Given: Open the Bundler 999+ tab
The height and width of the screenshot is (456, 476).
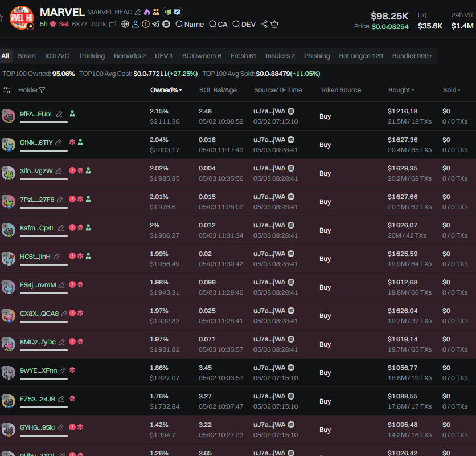Looking at the screenshot, I should coord(412,56).
